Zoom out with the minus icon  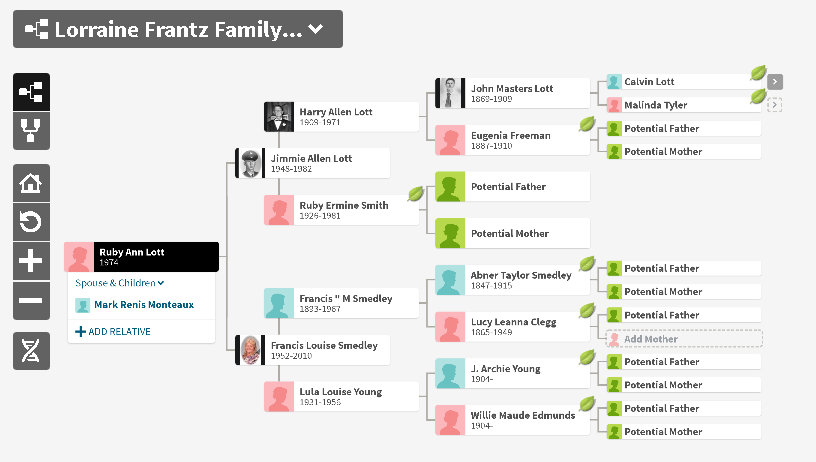[x=31, y=300]
